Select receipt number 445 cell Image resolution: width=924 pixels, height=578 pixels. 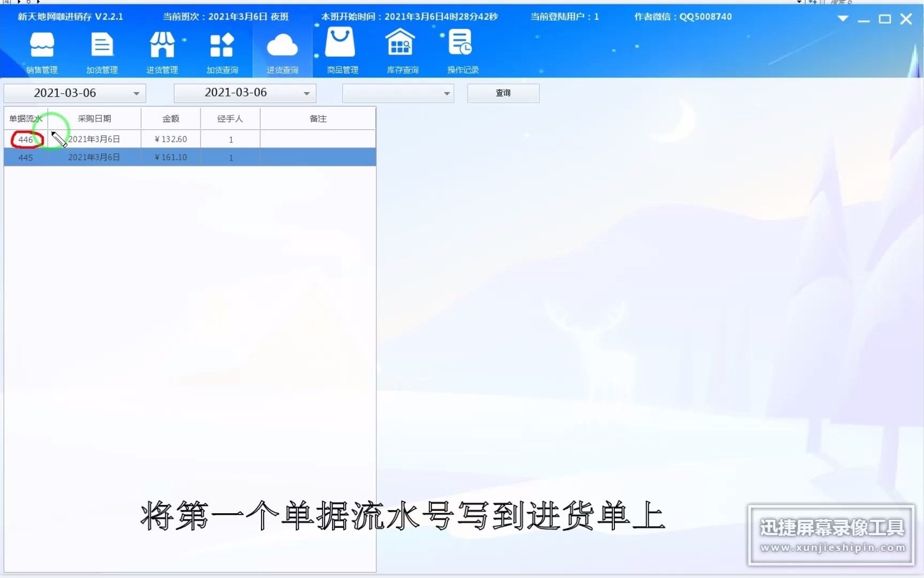26,157
